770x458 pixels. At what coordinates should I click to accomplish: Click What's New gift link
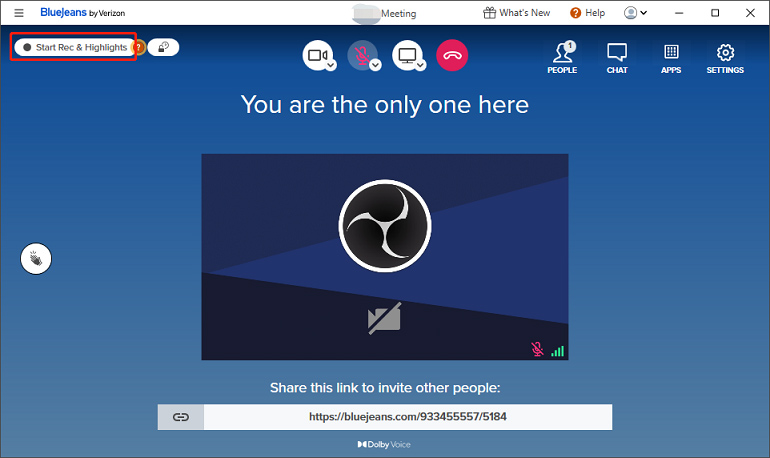click(517, 13)
